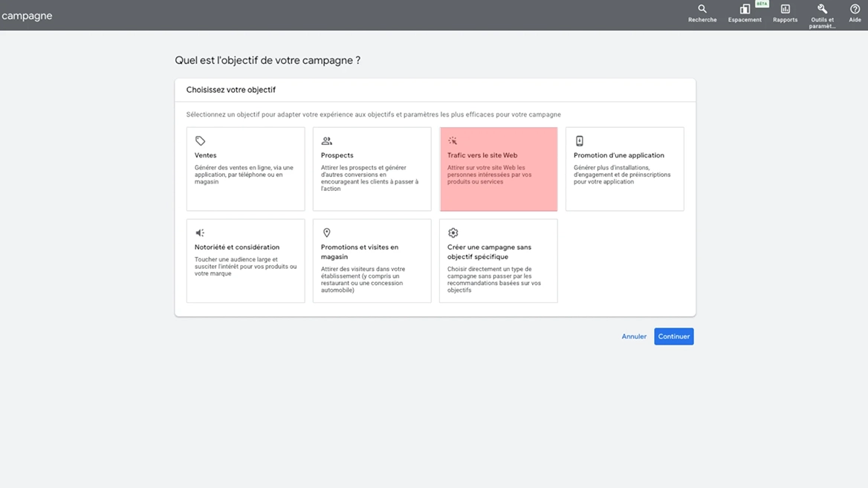Open Outils et paramètres wrench icon
868x488 pixels.
(822, 9)
